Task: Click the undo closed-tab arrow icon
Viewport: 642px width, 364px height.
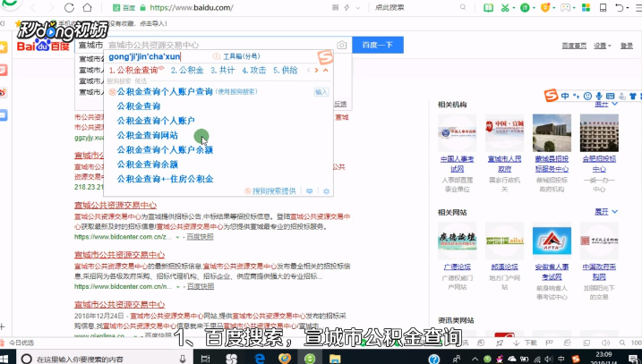Action: click(619, 7)
